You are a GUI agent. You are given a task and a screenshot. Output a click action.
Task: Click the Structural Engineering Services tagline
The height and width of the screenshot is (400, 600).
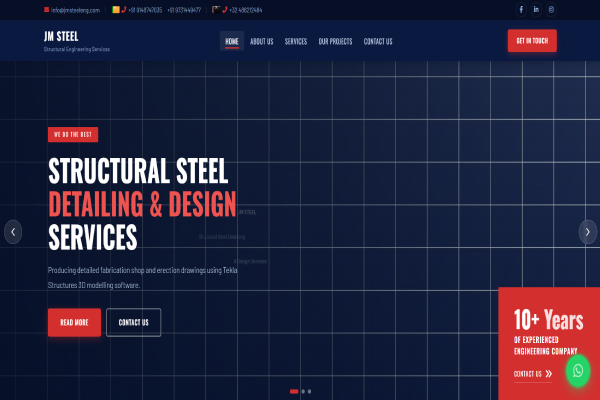pyautogui.click(x=77, y=49)
